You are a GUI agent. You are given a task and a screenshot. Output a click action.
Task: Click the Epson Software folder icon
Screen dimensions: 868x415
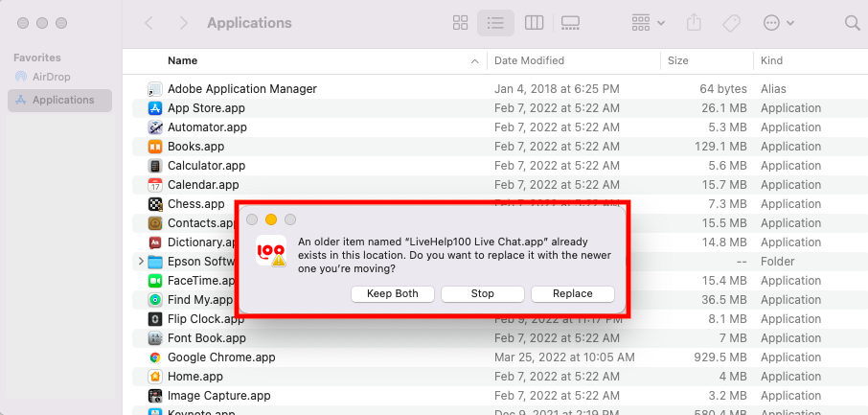point(155,261)
